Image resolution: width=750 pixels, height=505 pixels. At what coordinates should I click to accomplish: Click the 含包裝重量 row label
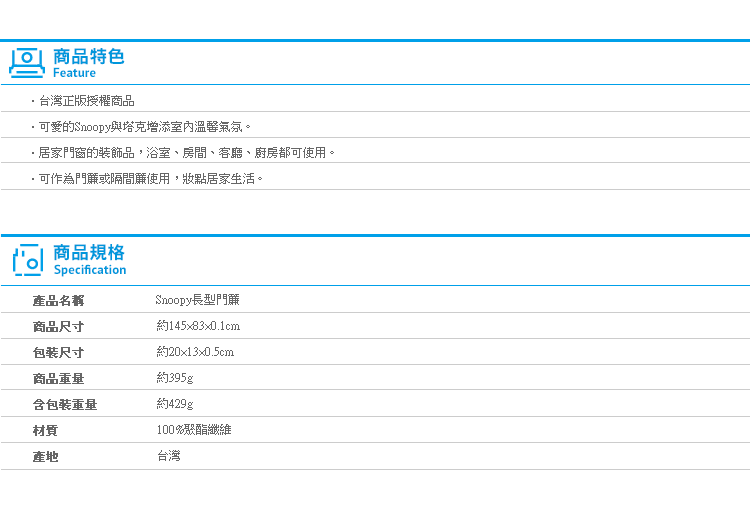(x=65, y=405)
